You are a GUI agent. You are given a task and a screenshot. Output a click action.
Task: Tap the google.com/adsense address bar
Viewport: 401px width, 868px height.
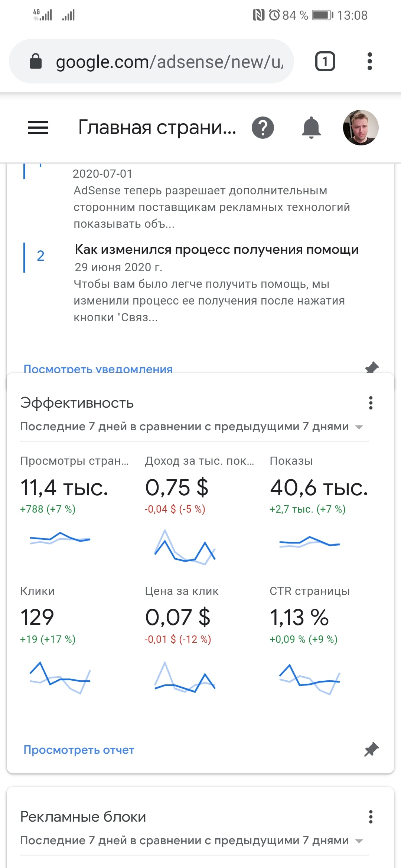point(169,62)
